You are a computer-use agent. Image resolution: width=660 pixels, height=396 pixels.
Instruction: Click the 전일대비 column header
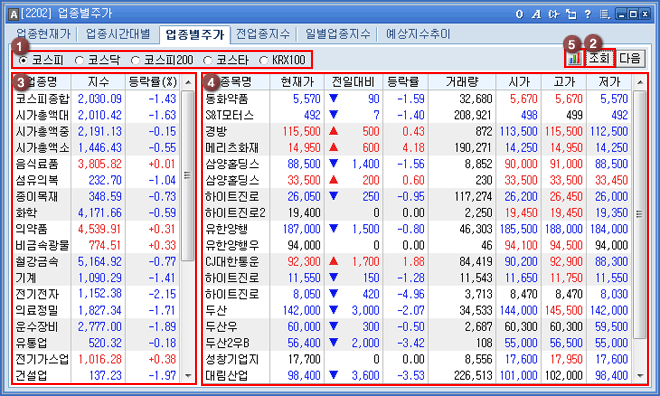click(x=354, y=82)
